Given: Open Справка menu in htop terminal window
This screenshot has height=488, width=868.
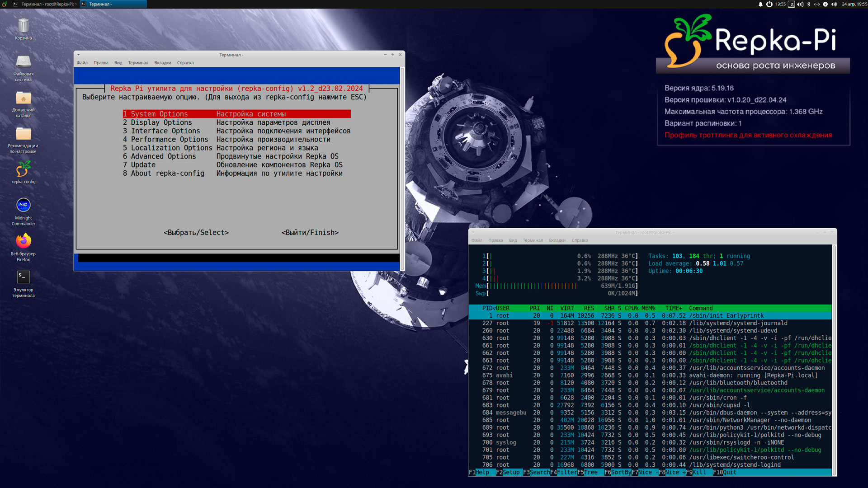Looking at the screenshot, I should pyautogui.click(x=580, y=240).
